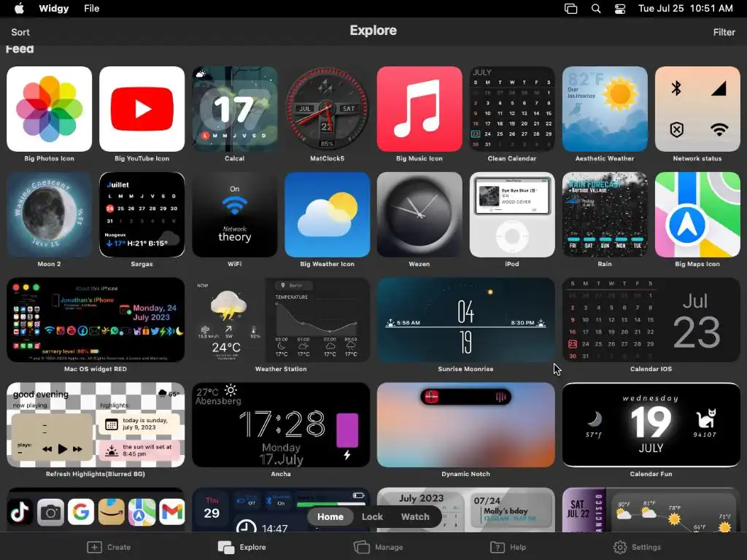Click the Maps icon in app-row widget
This screenshot has width=747, height=560.
(142, 512)
